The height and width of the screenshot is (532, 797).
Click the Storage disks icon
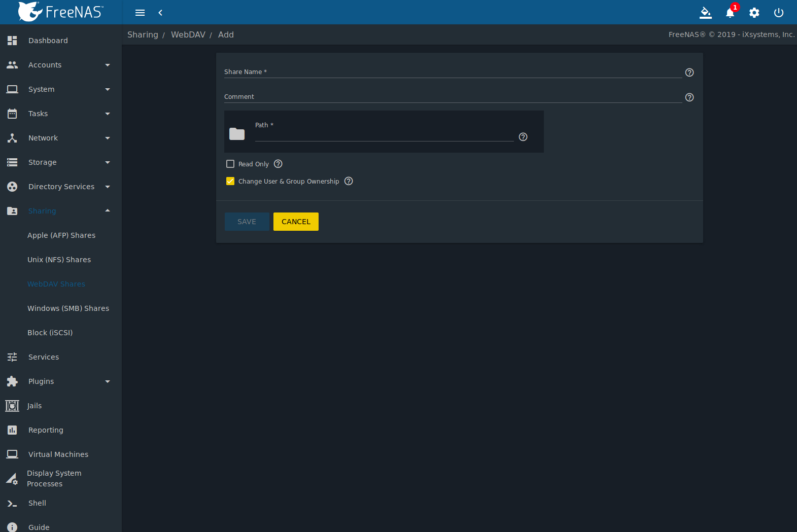pos(12,162)
